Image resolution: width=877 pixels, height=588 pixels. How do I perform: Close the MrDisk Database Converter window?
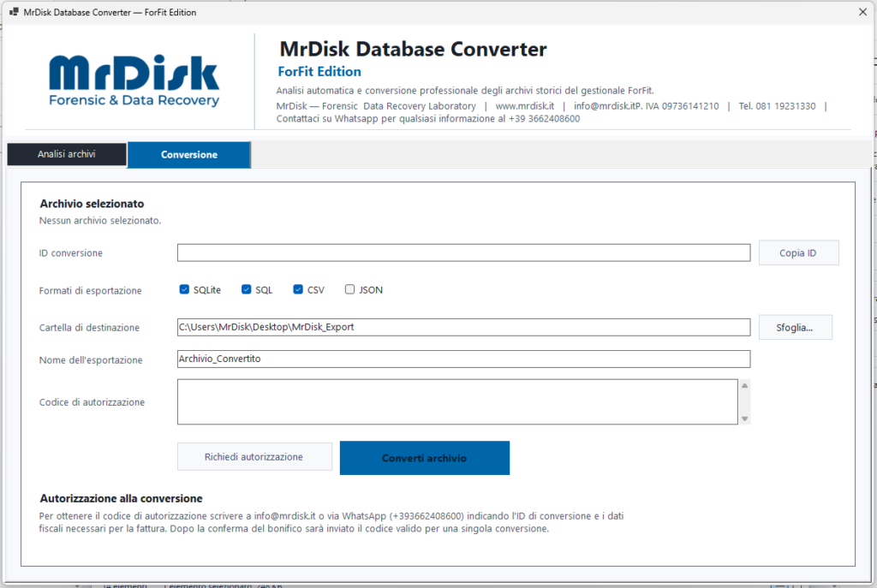tap(862, 12)
